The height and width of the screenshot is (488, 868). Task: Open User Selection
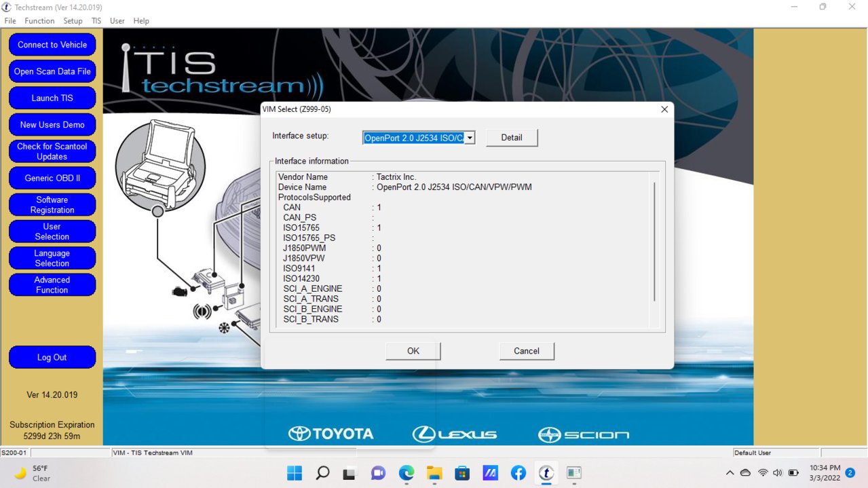click(52, 231)
